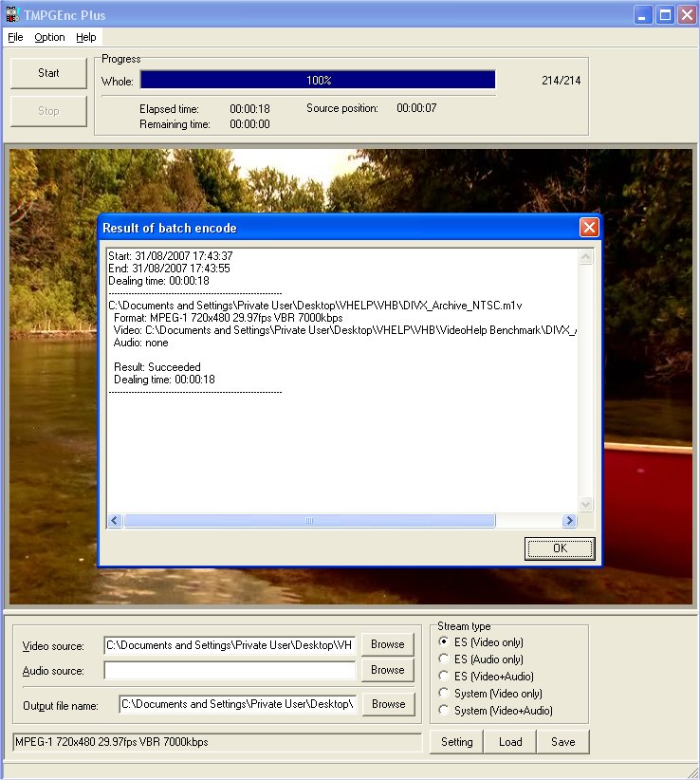Select ES (Audio only) stream type
This screenshot has height=780, width=700.
[x=481, y=659]
